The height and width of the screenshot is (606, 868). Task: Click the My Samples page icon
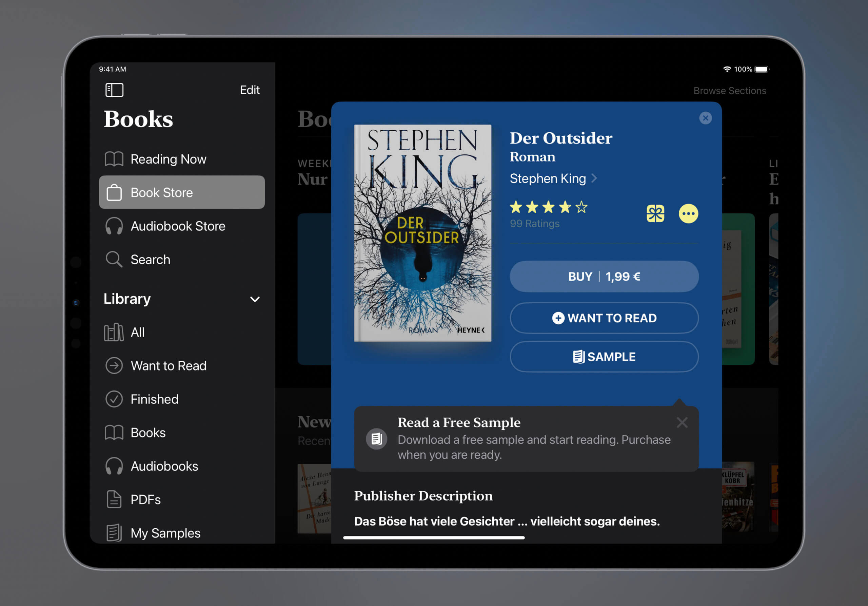point(114,533)
